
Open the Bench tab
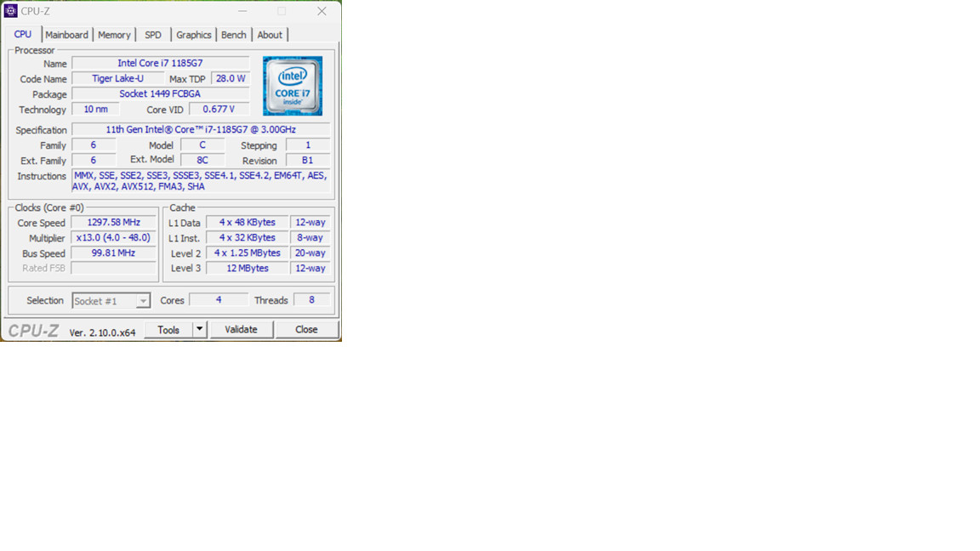click(x=234, y=35)
